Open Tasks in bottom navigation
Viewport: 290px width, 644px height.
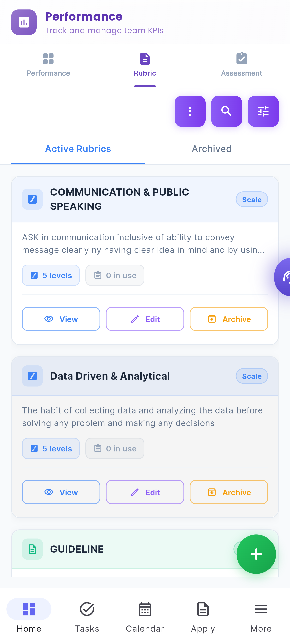pyautogui.click(x=87, y=617)
